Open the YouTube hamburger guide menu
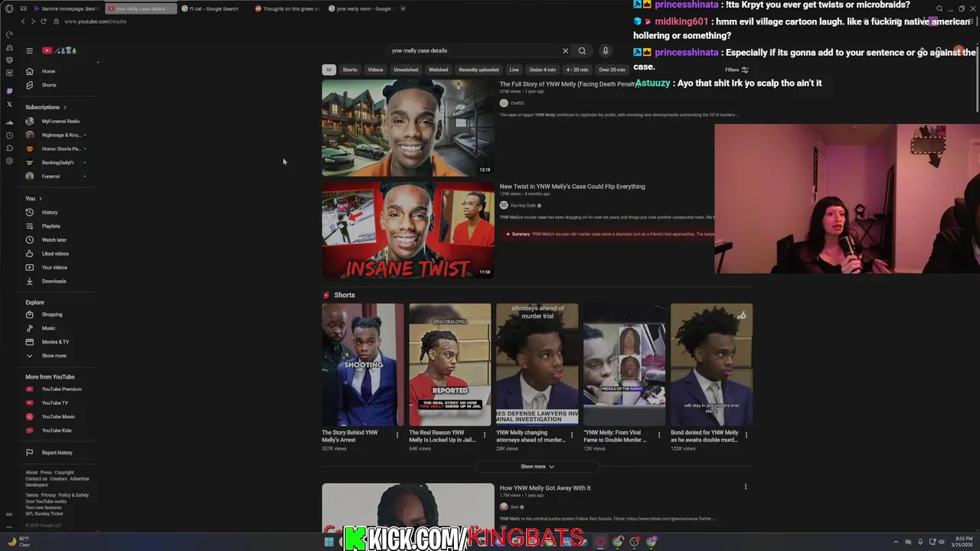The image size is (980, 551). click(29, 51)
